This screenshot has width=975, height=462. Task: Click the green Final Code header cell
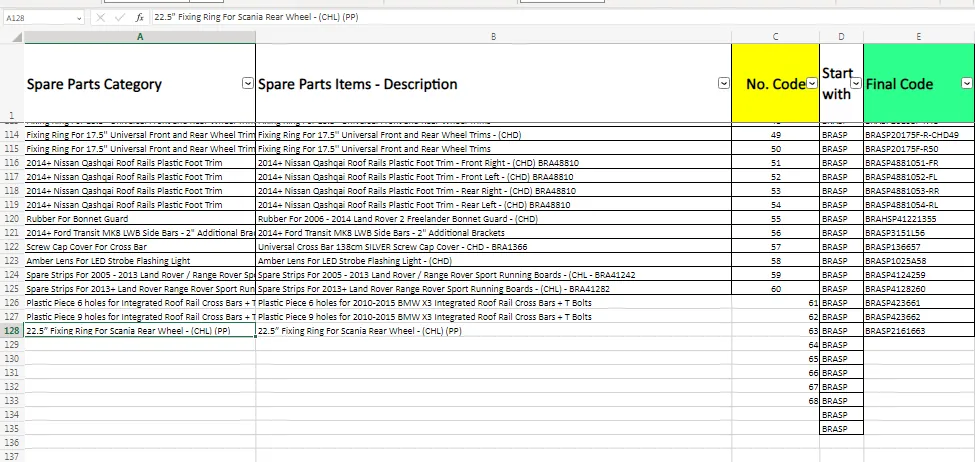point(919,83)
